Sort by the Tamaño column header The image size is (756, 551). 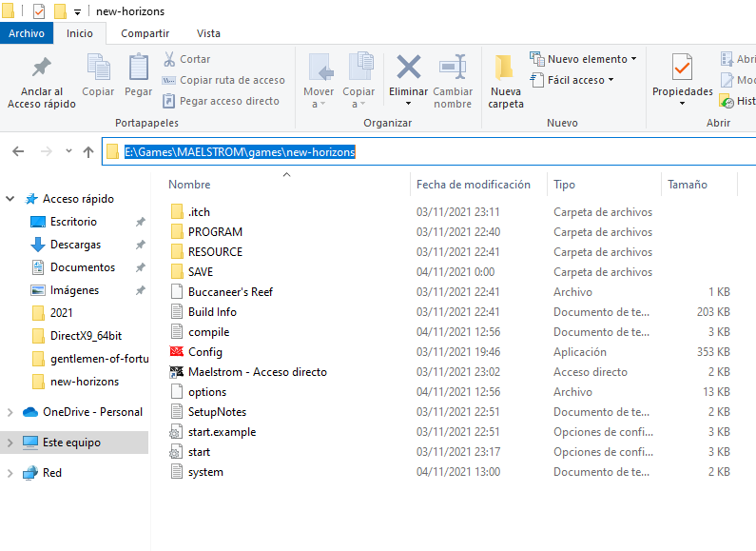click(687, 185)
